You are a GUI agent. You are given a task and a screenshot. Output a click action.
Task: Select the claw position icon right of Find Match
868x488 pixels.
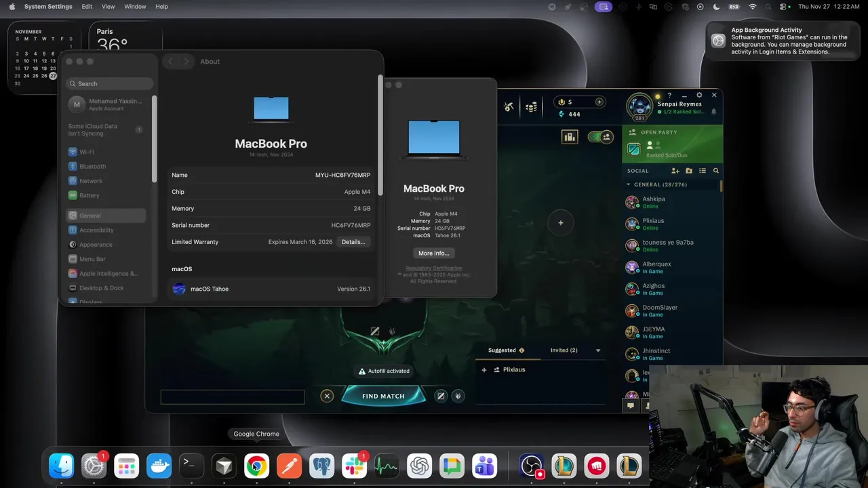tap(458, 396)
